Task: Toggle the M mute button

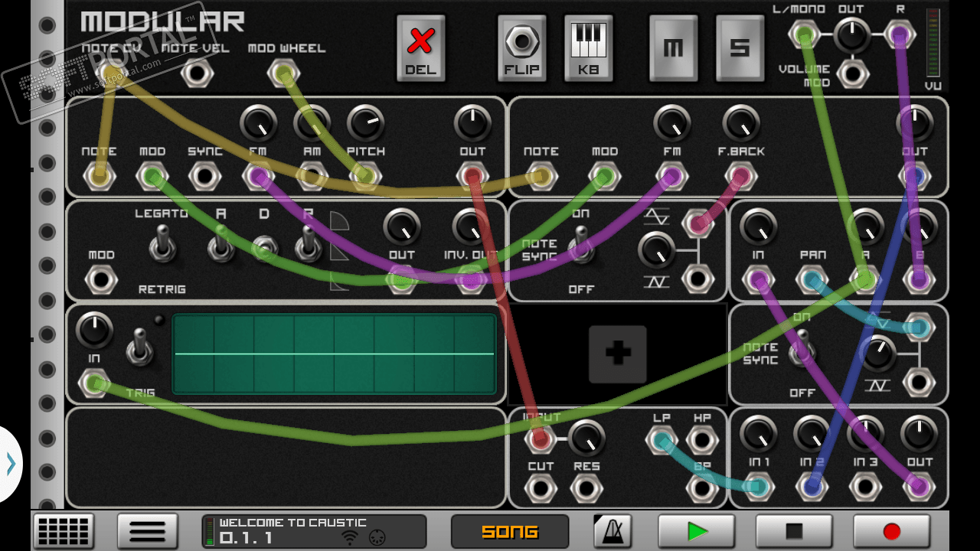Action: pos(673,47)
